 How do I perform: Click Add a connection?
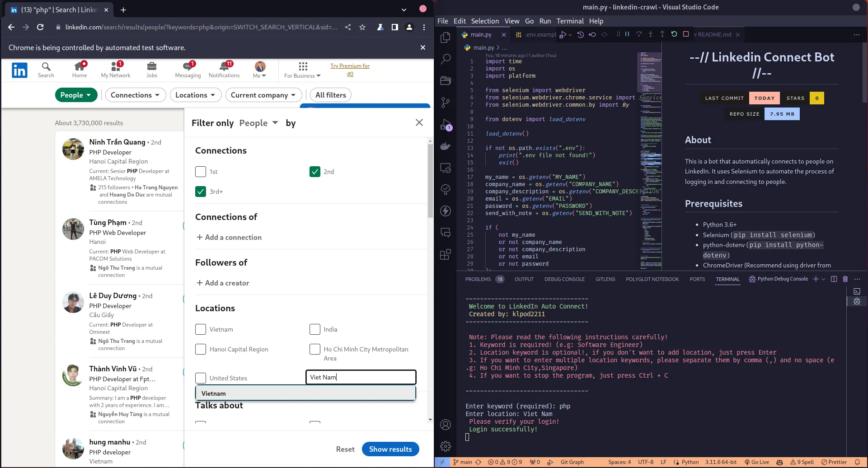click(229, 237)
